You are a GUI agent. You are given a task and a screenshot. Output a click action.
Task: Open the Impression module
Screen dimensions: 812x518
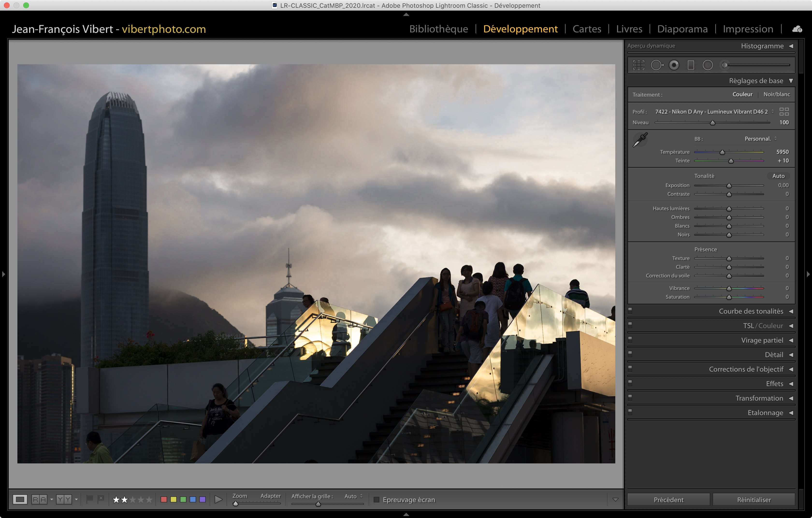[747, 29]
